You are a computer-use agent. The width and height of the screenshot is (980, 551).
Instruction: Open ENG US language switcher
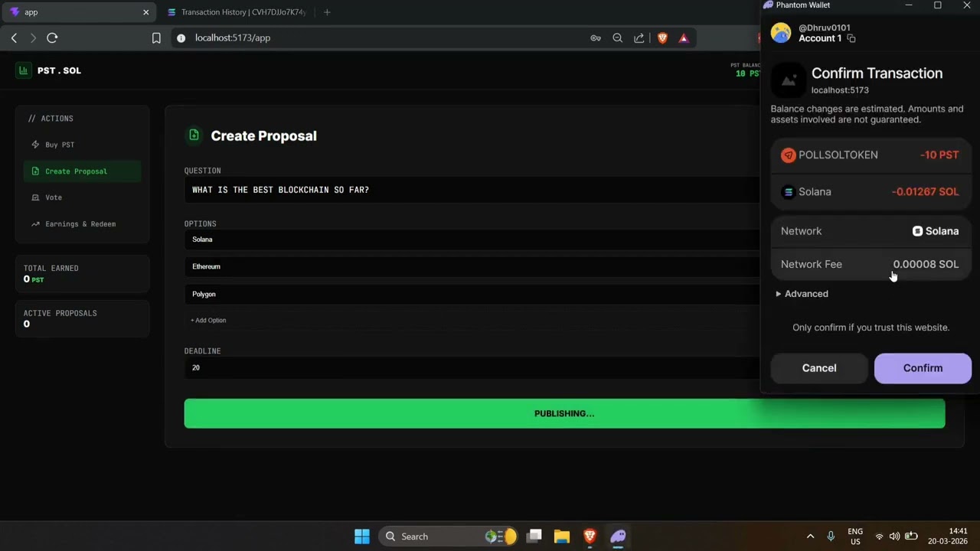pyautogui.click(x=855, y=536)
